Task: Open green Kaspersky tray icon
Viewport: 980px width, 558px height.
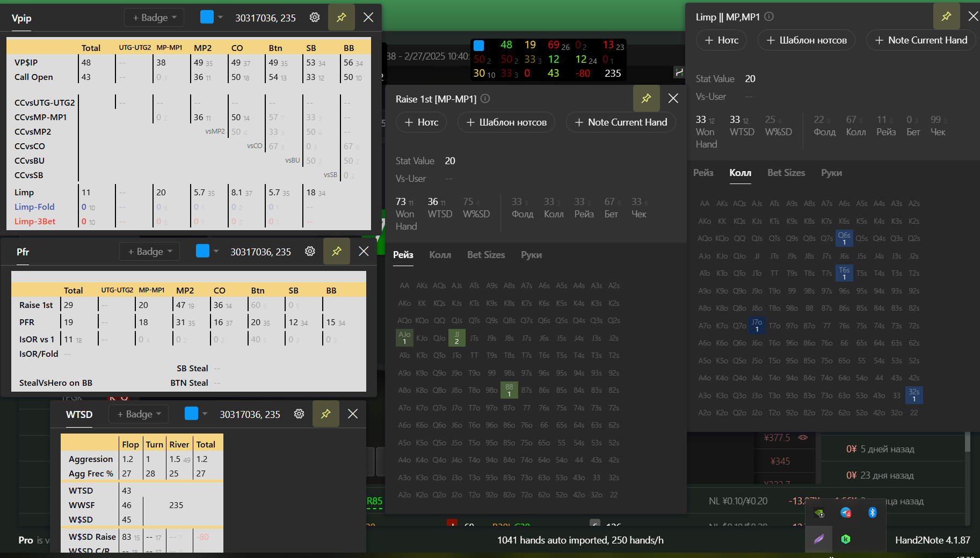Action: (846, 539)
